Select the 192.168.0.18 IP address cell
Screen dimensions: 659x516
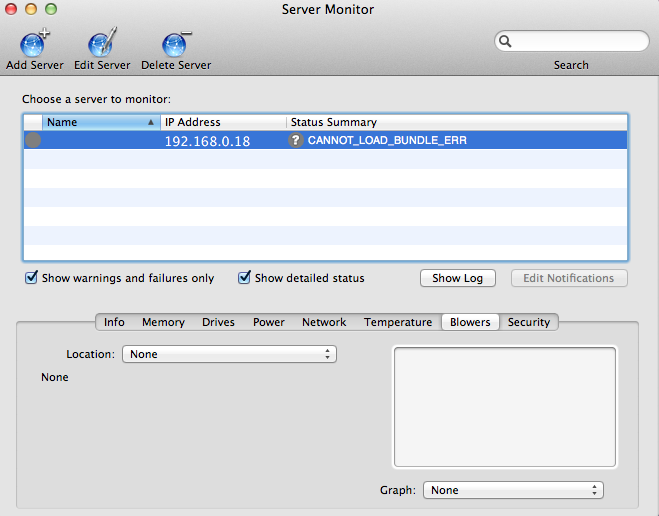tap(207, 141)
